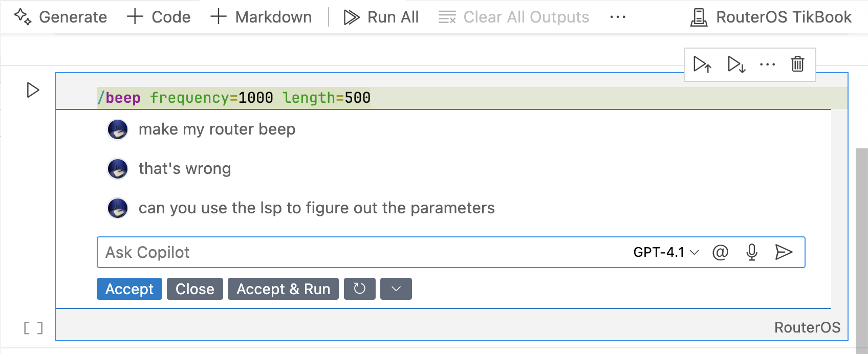The height and width of the screenshot is (354, 868).
Task: Accept the Copilot suggestion
Action: tap(129, 289)
